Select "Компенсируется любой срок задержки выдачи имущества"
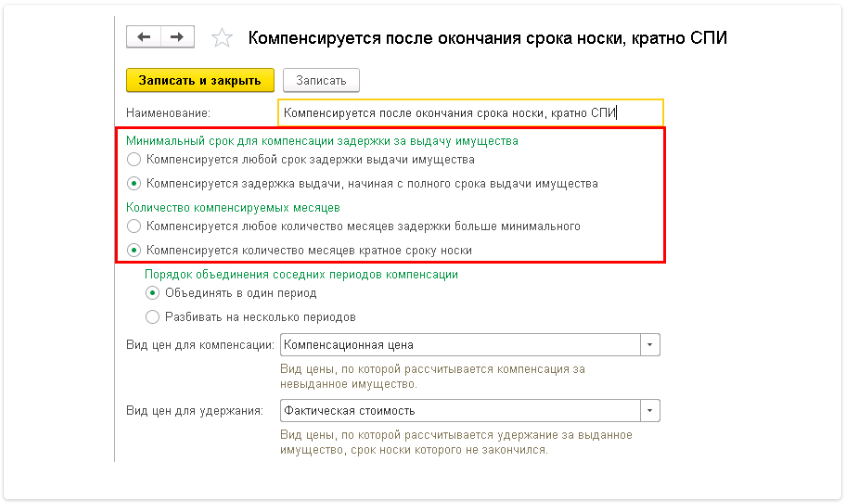 [133, 159]
